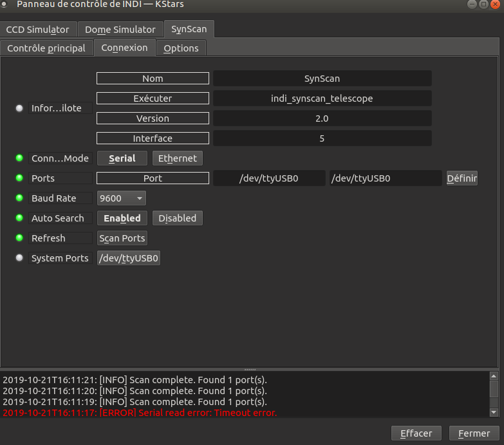The width and height of the screenshot is (504, 445).
Task: Click the Nom property label
Action: (x=153, y=79)
